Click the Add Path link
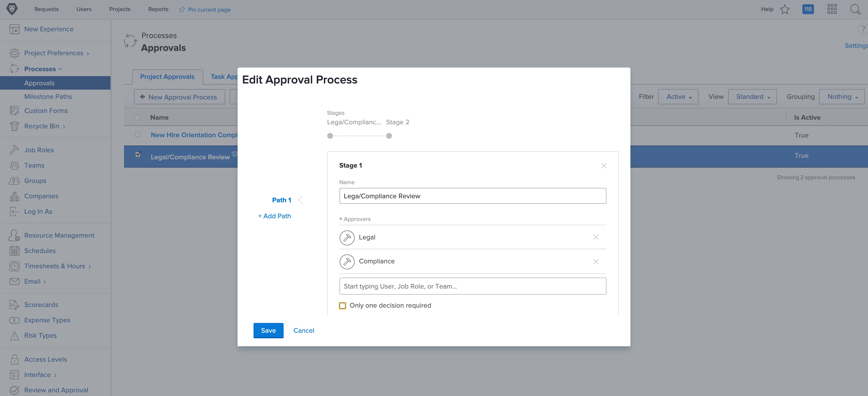Screen dimensions: 868x396 point(274,216)
